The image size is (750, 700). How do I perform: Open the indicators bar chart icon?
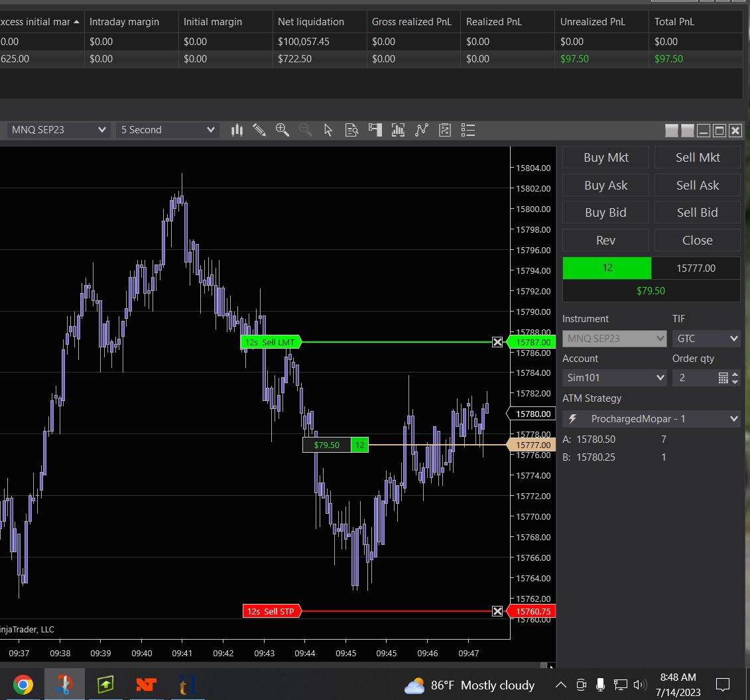[x=398, y=130]
